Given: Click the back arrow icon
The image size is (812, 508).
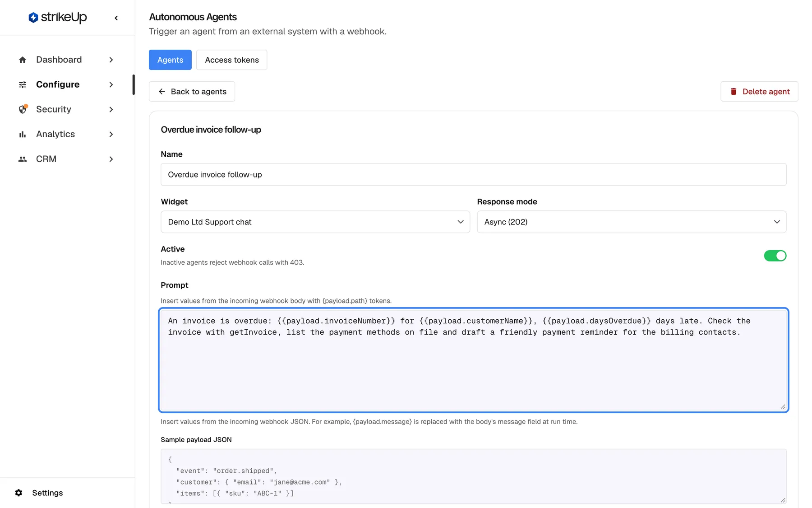Looking at the screenshot, I should pos(162,92).
